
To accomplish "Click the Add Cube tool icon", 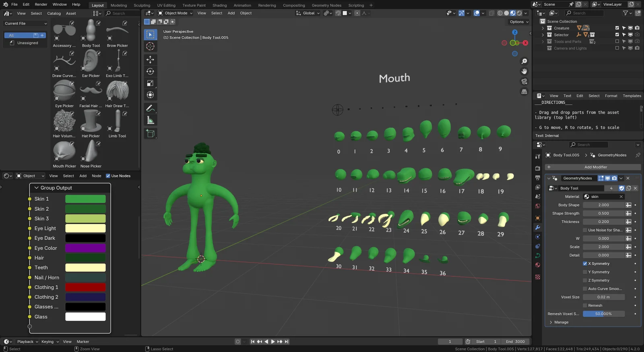I will 150,134.
